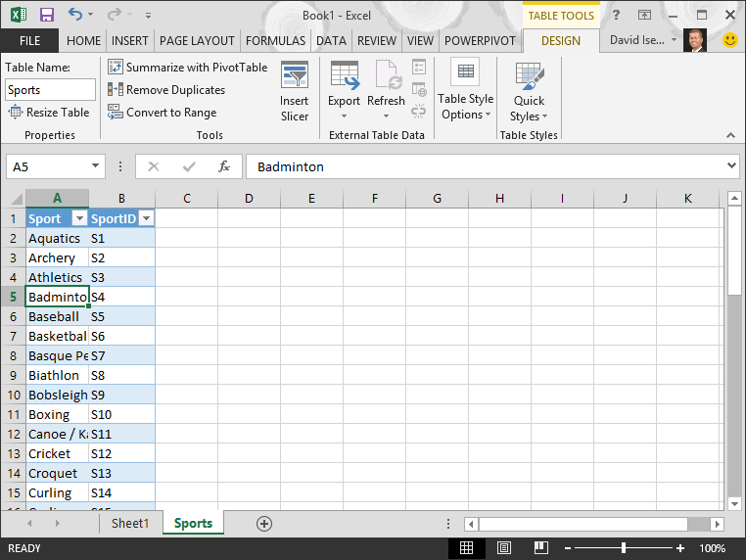This screenshot has width=746, height=560.
Task: Click the Ribbon Display Options icon
Action: [644, 15]
